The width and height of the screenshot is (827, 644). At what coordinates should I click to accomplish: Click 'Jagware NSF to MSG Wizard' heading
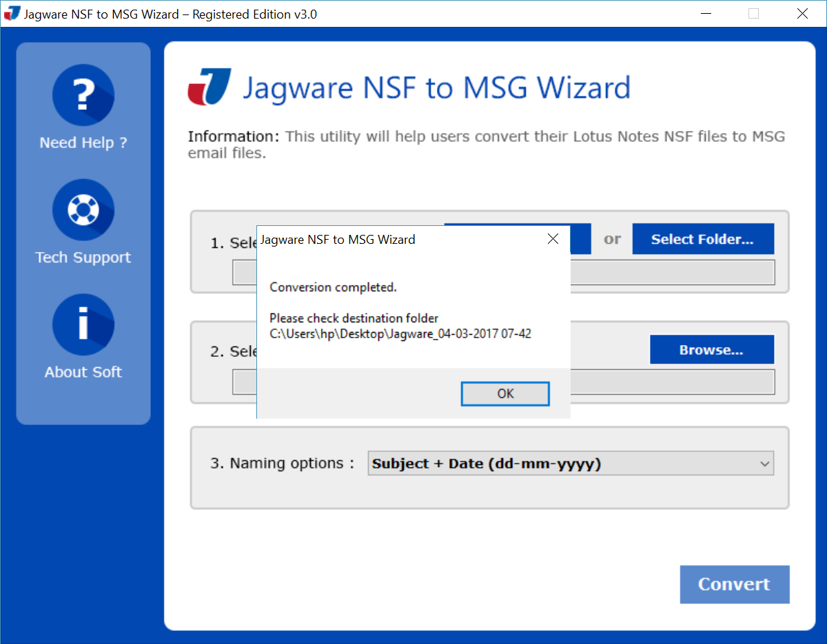click(436, 87)
